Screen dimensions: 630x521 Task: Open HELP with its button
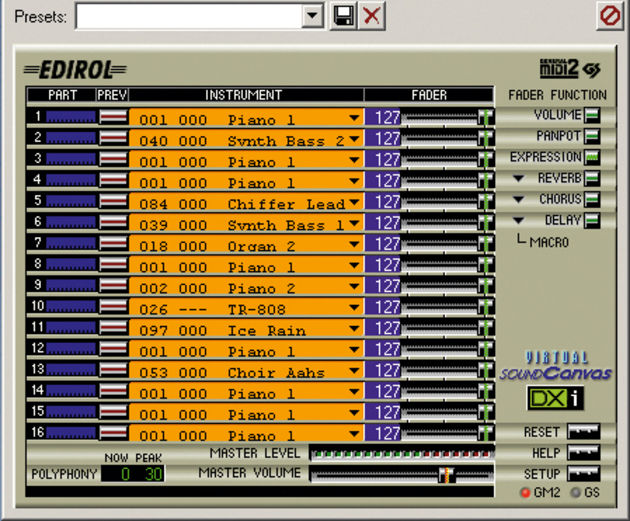(583, 453)
